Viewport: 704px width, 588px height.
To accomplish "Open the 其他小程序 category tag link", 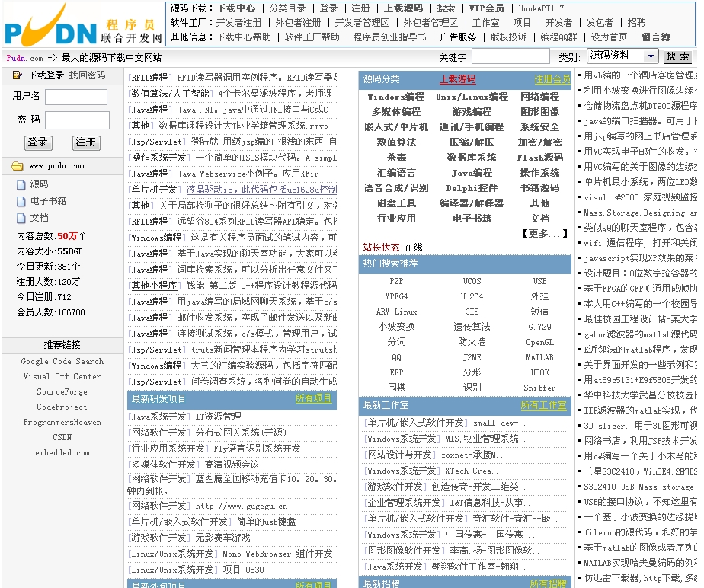I will (x=154, y=286).
